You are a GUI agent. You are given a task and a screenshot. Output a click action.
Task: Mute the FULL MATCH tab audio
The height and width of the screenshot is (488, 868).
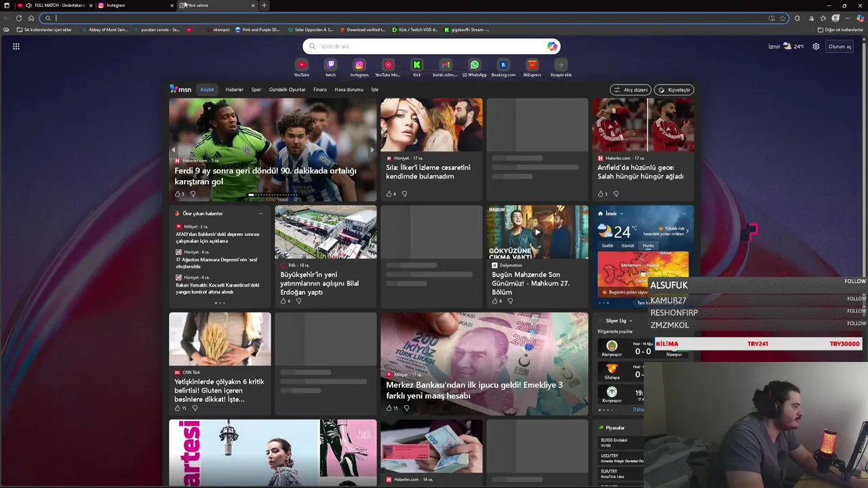[28, 5]
